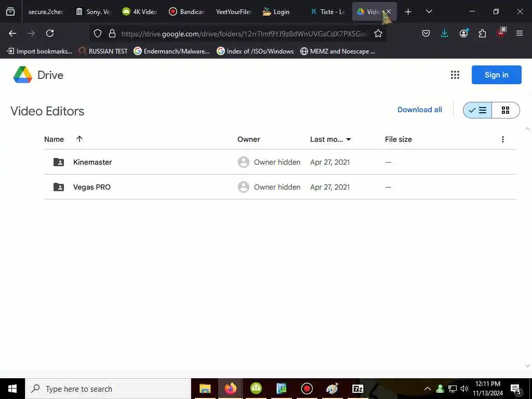The height and width of the screenshot is (399, 532).
Task: Switch to grid layout view
Action: 506,110
